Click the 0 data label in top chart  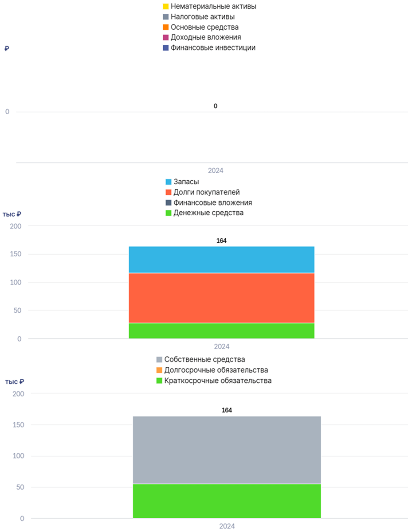pyautogui.click(x=216, y=106)
